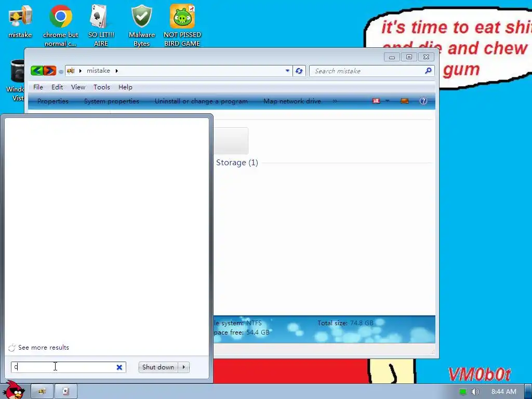Go back with the green arrow button
Viewport: 532px width, 399px height.
[x=37, y=71]
